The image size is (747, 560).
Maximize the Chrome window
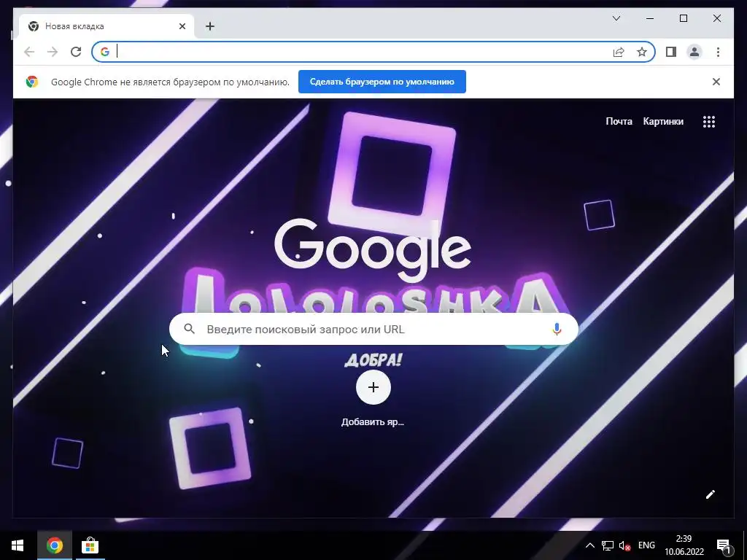pos(683,18)
